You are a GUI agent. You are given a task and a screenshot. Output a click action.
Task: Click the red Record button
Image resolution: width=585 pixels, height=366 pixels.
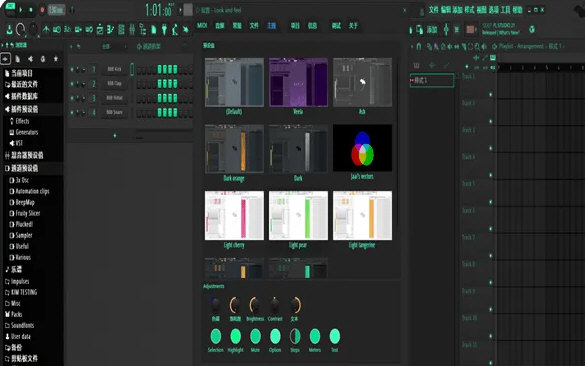click(x=42, y=10)
